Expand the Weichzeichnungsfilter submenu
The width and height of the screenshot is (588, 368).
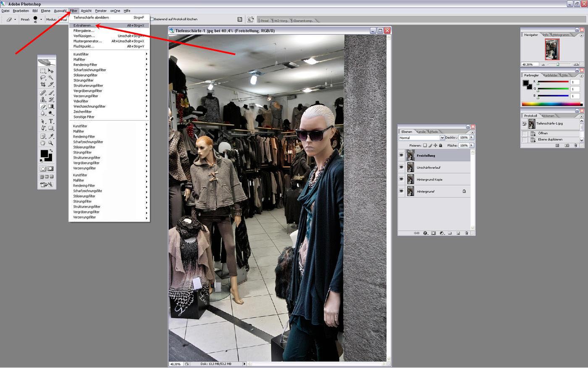point(110,106)
